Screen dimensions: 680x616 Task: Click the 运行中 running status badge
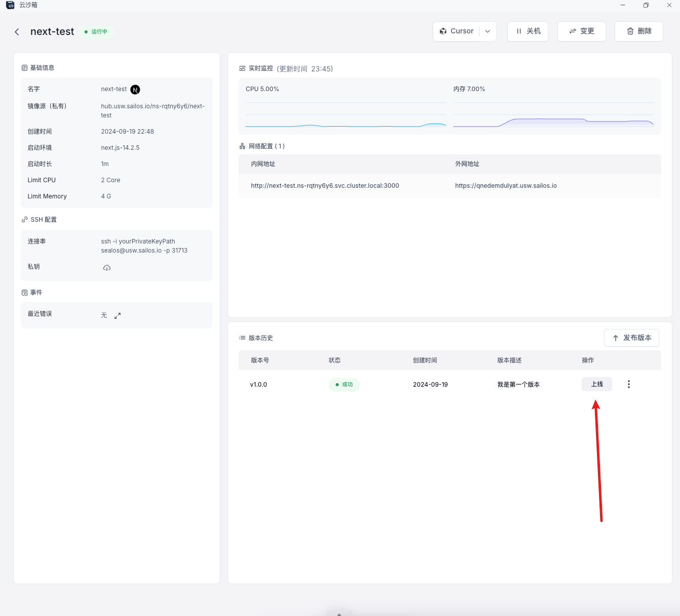pos(96,32)
